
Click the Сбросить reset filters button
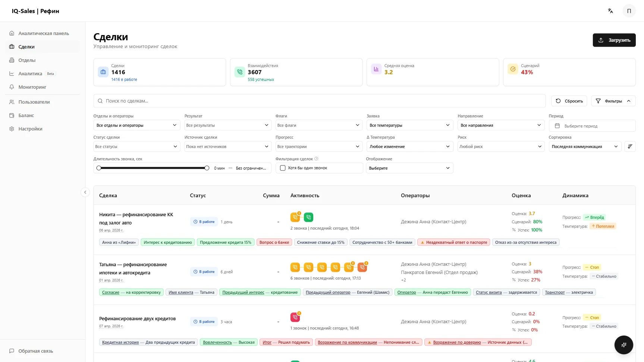[x=569, y=101]
